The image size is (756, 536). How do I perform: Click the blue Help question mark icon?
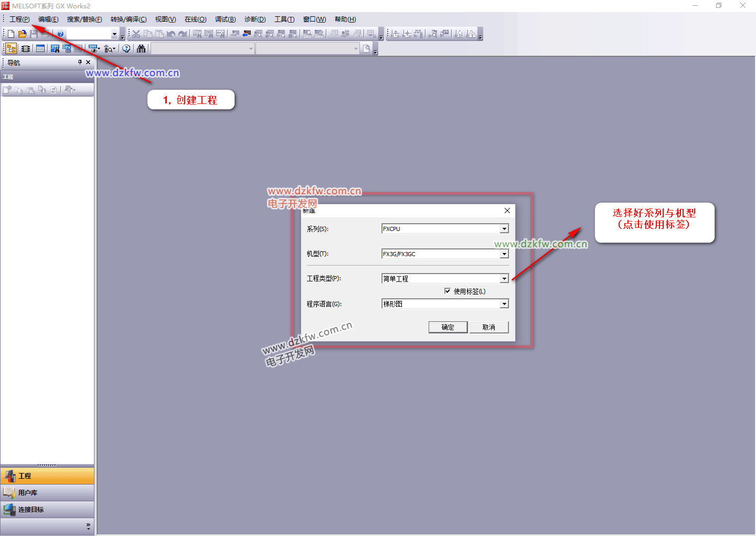(x=61, y=34)
